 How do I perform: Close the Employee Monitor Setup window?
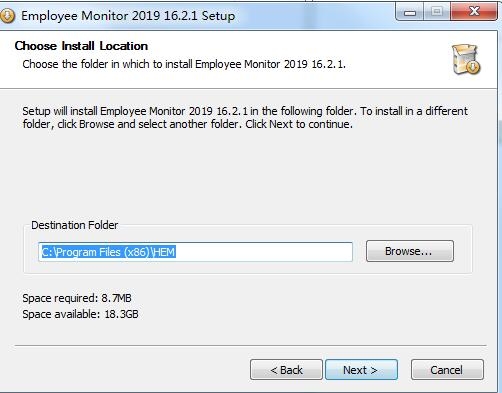474,12
